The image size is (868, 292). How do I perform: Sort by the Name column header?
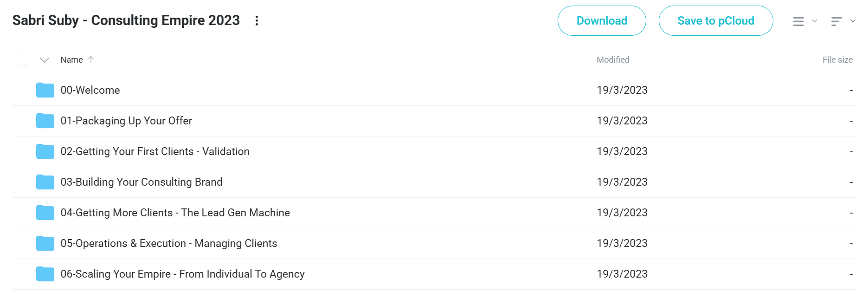71,60
